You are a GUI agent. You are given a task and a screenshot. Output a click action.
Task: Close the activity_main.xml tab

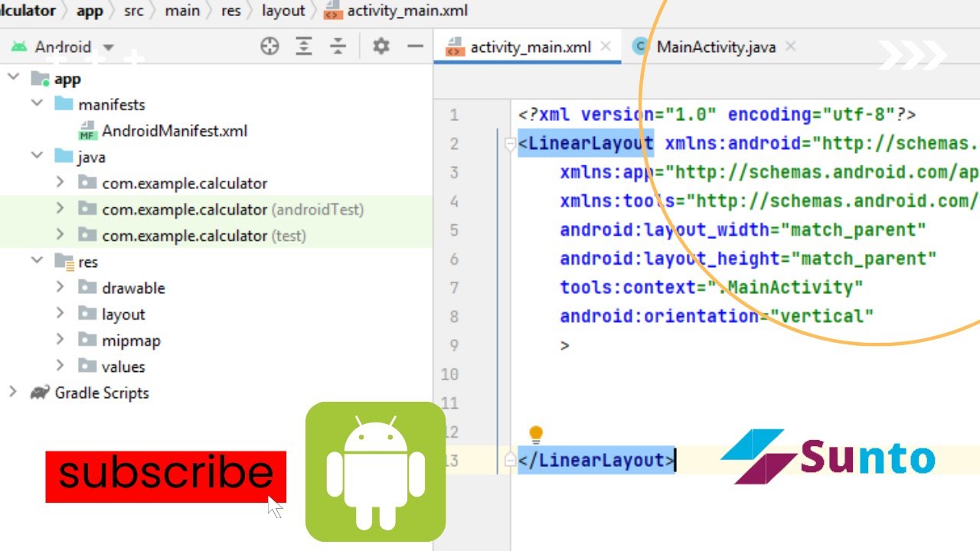click(x=606, y=47)
